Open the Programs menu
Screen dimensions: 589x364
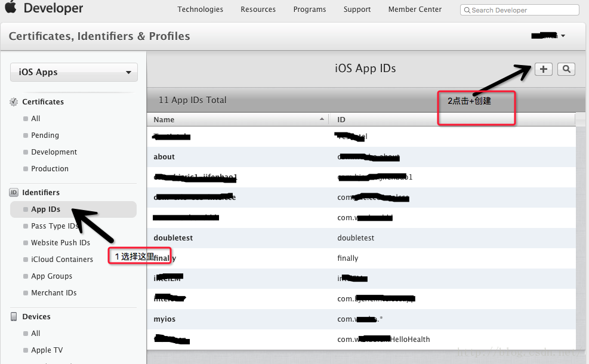(x=310, y=10)
